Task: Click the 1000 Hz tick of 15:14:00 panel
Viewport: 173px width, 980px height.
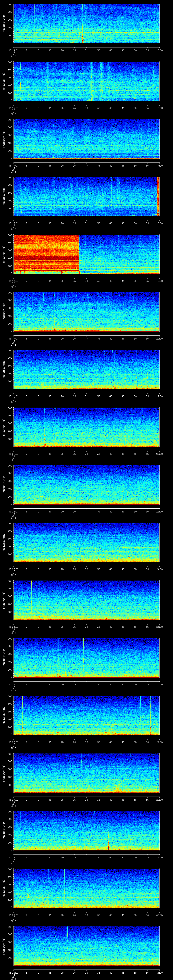Action: point(9,5)
